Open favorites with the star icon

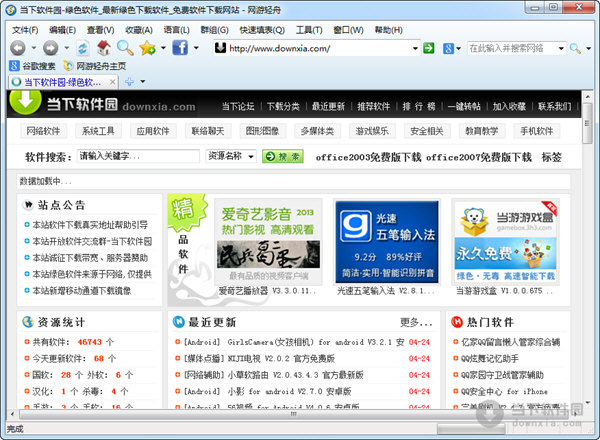pyautogui.click(x=147, y=48)
